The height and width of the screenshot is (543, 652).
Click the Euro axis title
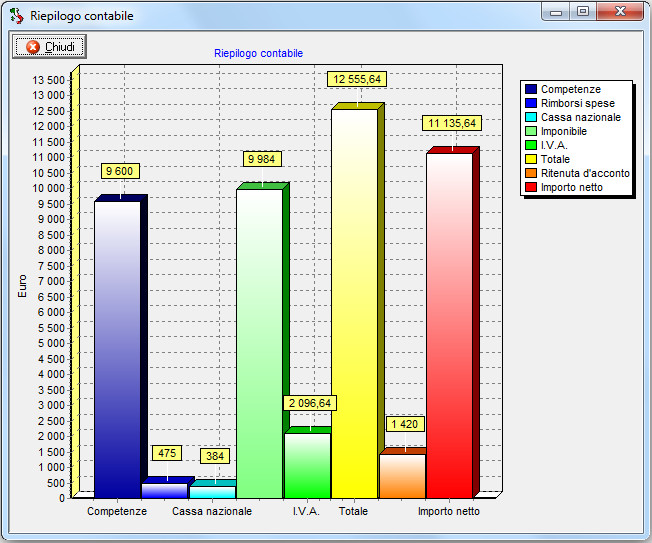[22, 286]
